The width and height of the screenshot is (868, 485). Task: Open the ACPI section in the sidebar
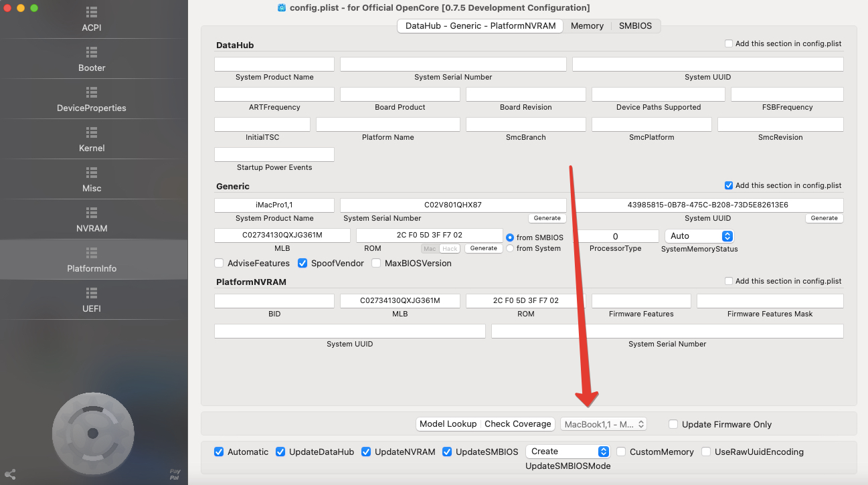tap(92, 19)
